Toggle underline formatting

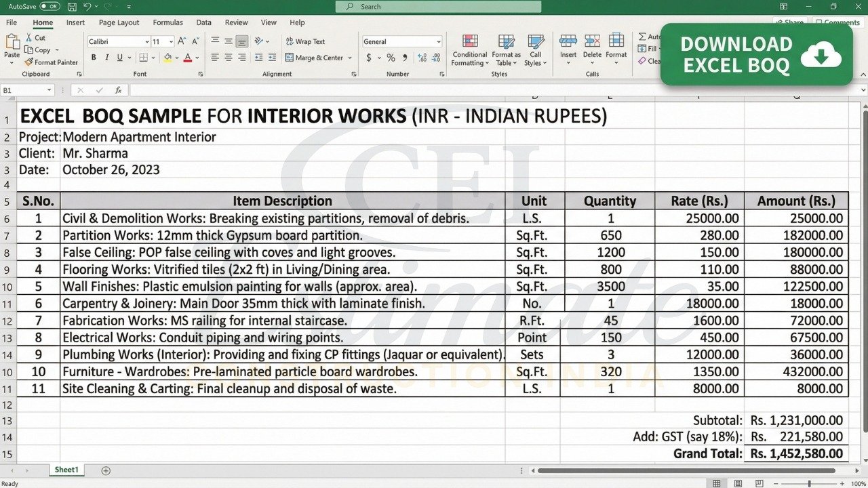119,58
